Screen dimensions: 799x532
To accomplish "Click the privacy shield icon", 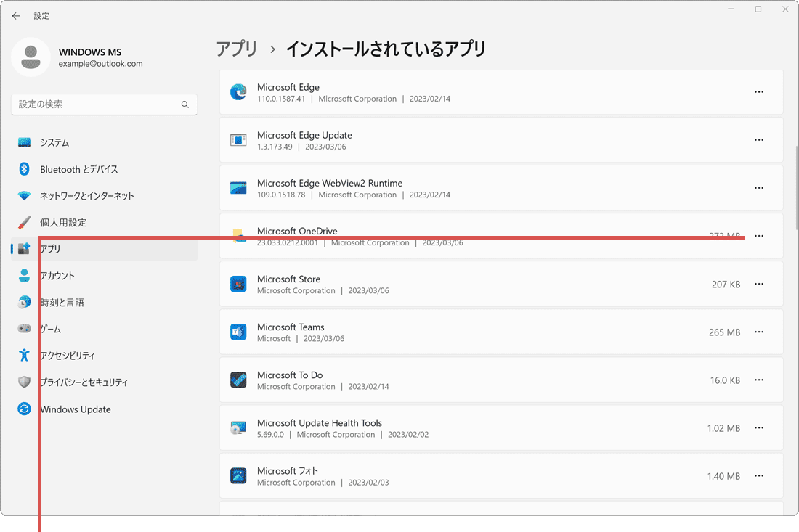I will [24, 382].
